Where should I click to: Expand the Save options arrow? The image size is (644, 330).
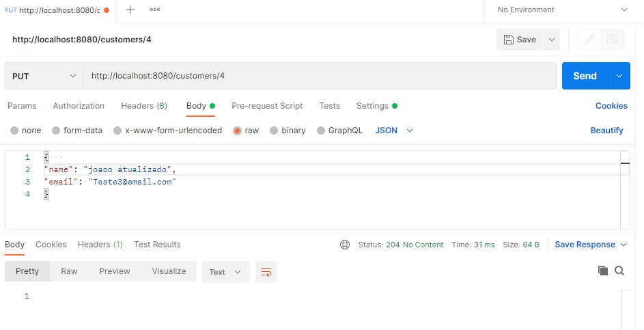(x=552, y=40)
